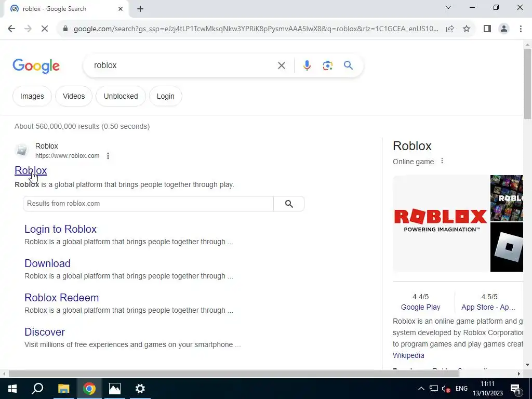Filter results by Videos
The image size is (532, 399).
[x=74, y=96]
